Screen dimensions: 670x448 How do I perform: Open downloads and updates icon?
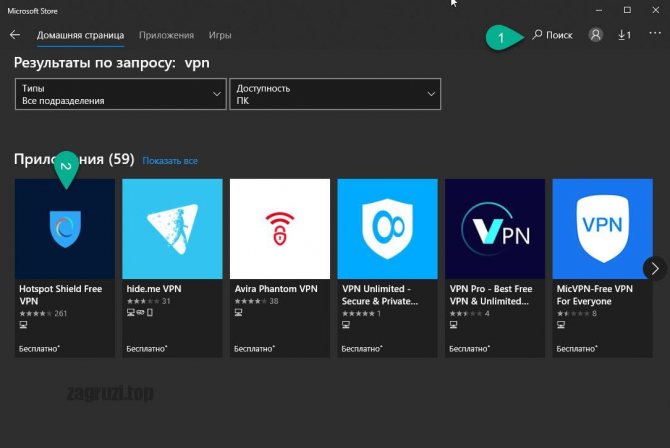click(624, 35)
